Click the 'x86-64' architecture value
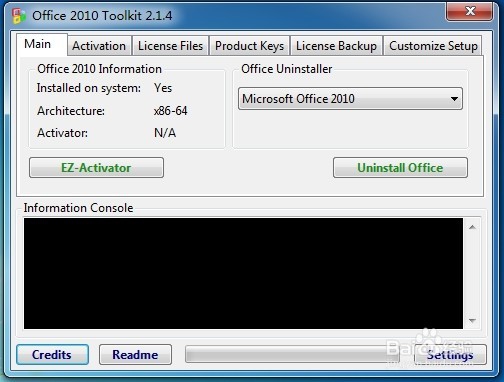The width and height of the screenshot is (504, 382). click(x=170, y=111)
